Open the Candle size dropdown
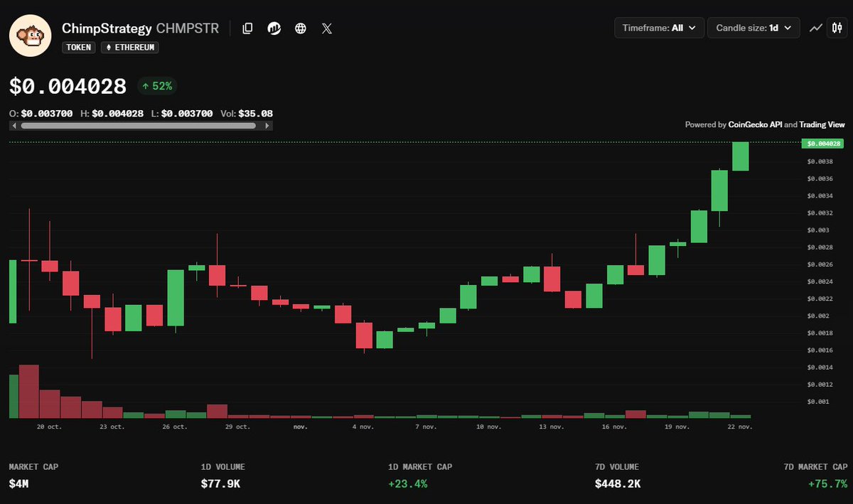 [754, 28]
